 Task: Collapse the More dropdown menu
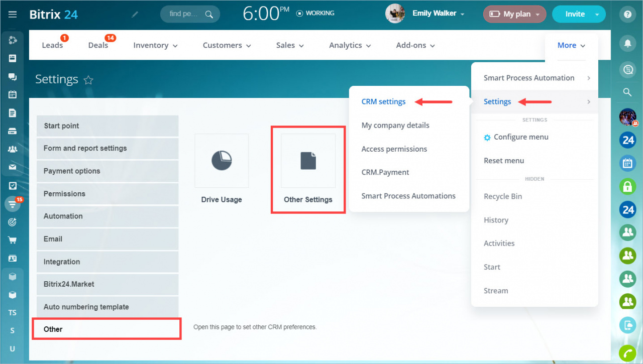coord(571,45)
